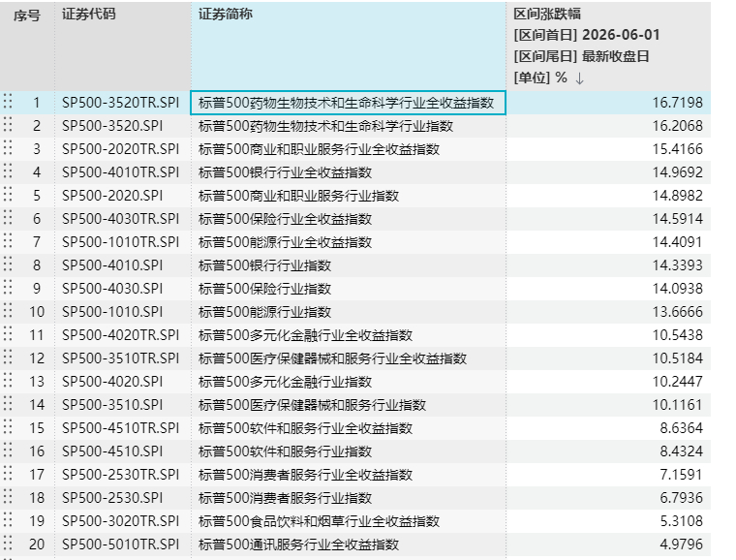
Task: Click the drag handle icon of row 10
Action: click(x=8, y=311)
